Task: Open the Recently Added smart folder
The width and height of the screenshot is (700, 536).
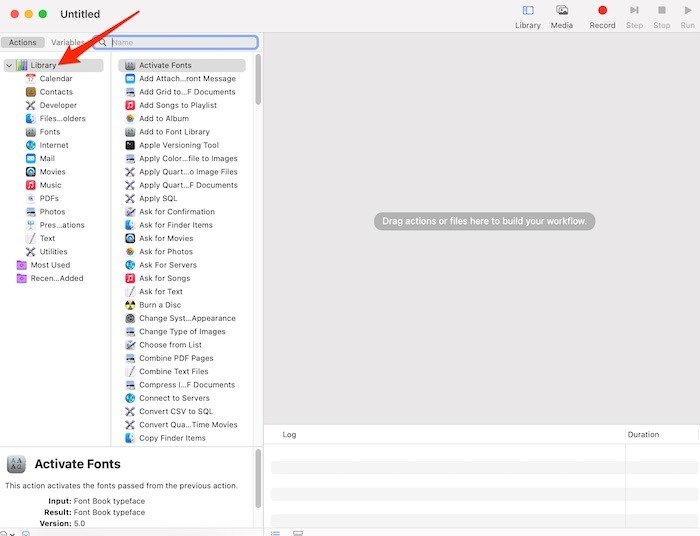Action: 50,278
